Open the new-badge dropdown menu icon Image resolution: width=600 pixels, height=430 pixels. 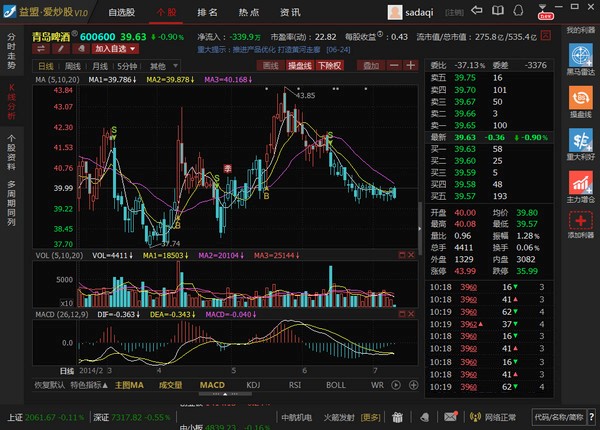point(545,12)
